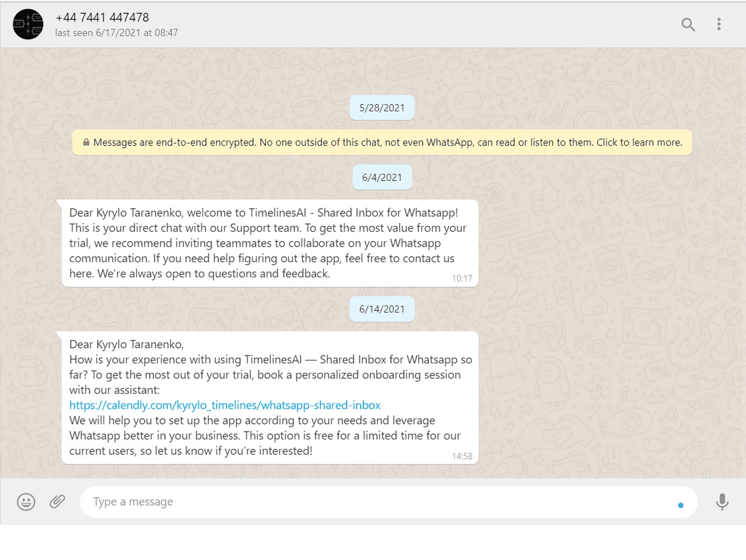
Task: Select the 6/4/2021 date label
Action: 382,177
